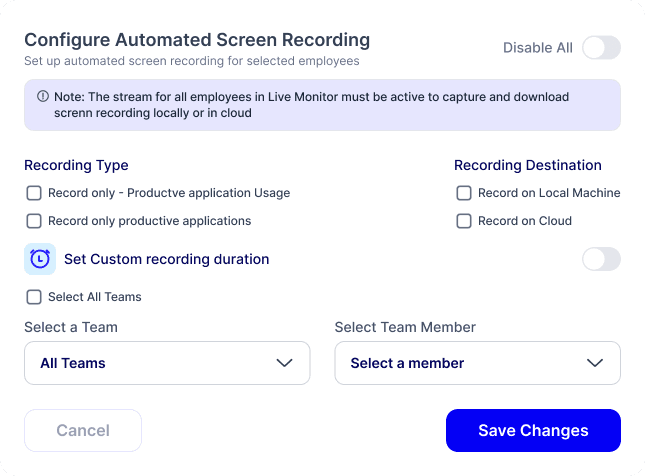
Task: Click the chevron arrow in All Teams field
Action: pos(284,363)
